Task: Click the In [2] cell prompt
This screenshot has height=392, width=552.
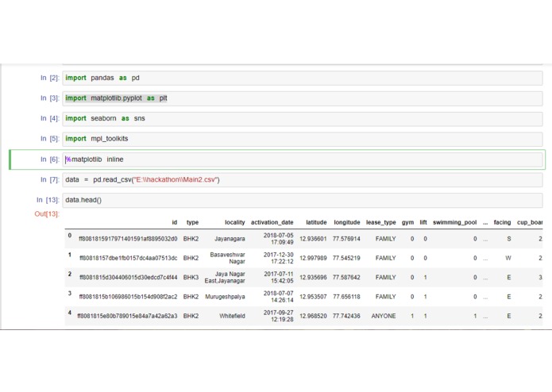Action: pos(49,78)
